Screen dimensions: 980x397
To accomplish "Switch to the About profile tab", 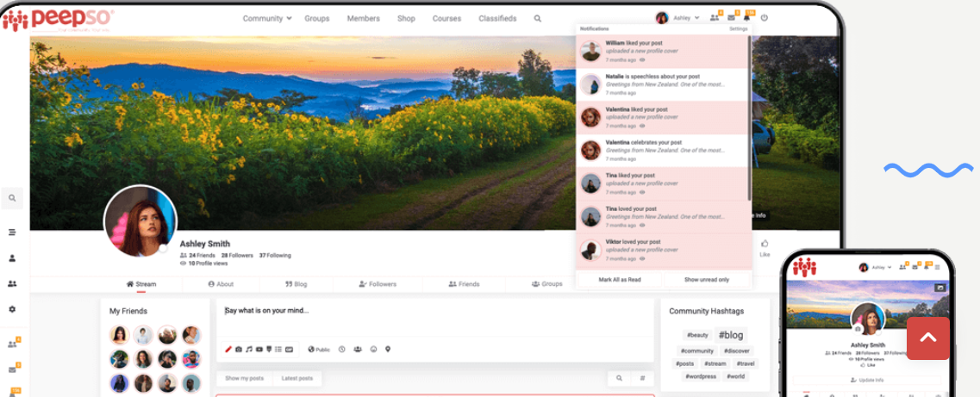I will coord(221,284).
